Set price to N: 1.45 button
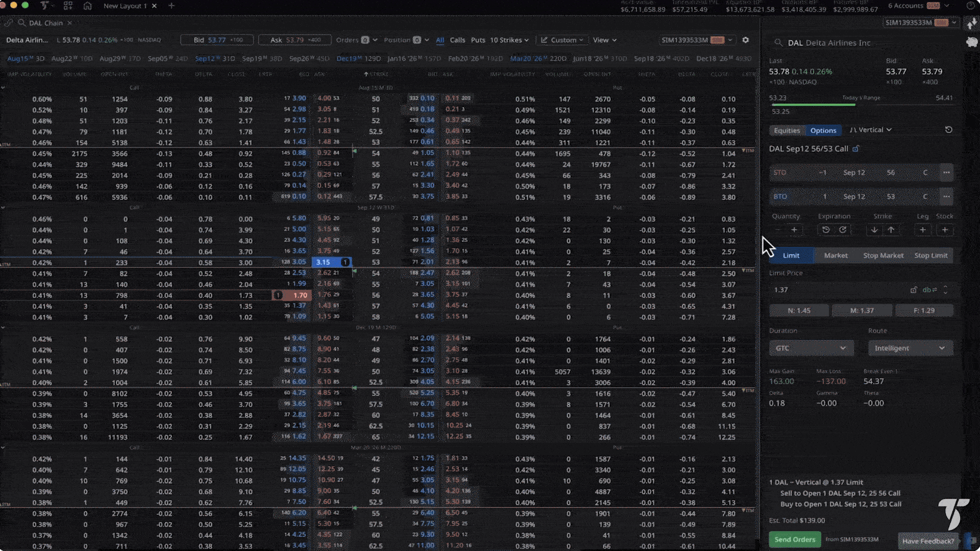This screenshot has width=980, height=551. pyautogui.click(x=799, y=311)
